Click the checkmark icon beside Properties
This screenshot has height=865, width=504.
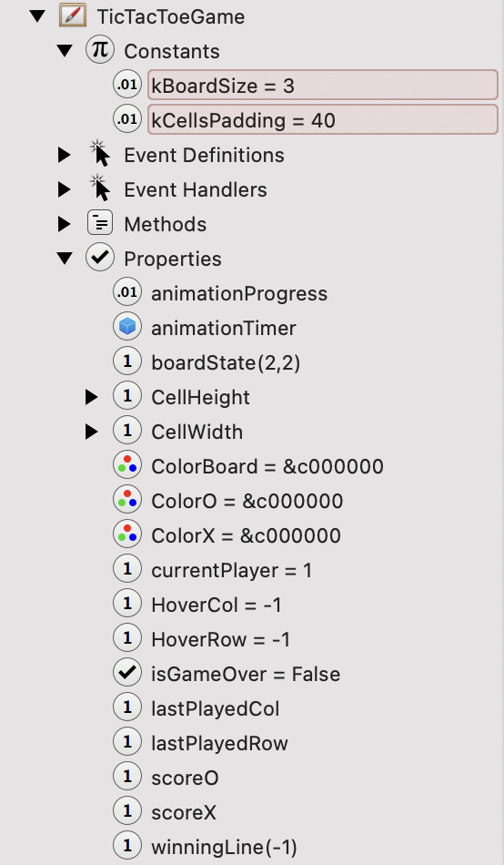tap(100, 258)
